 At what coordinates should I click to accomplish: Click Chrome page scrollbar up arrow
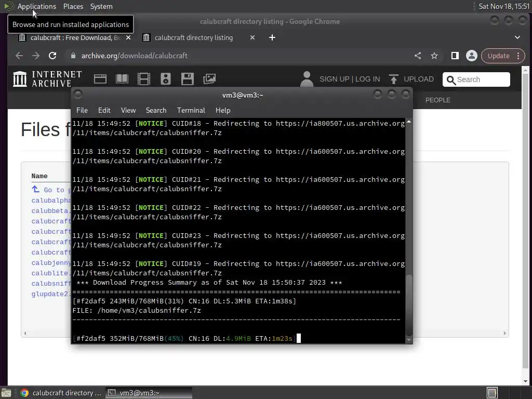[526, 70]
